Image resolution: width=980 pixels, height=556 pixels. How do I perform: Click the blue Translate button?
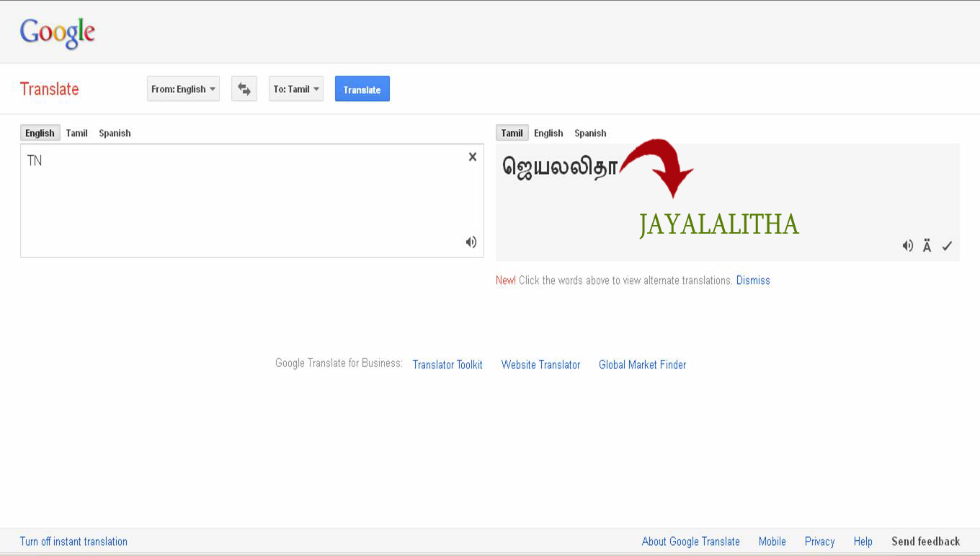pyautogui.click(x=362, y=89)
